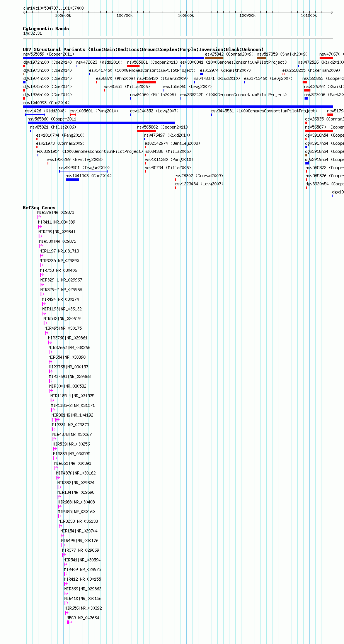344x644 pixels.
Task: Click the chr14:100534737..101037408 region label
Action: (x=53, y=8)
